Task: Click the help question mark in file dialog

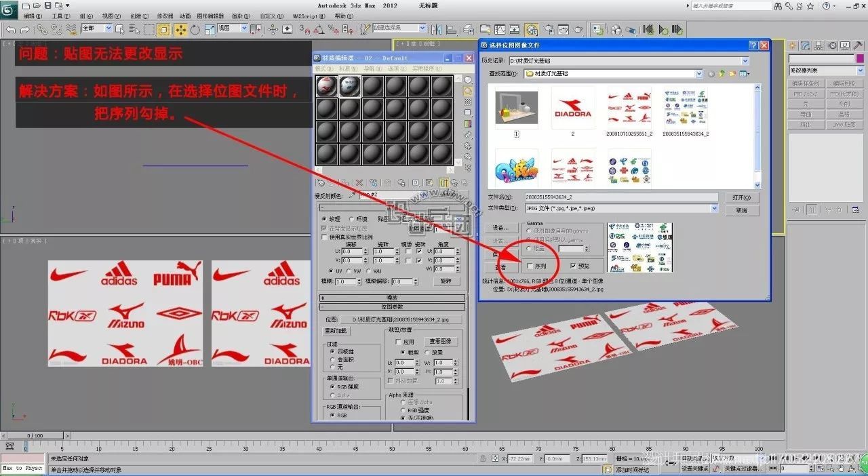Action: point(753,45)
